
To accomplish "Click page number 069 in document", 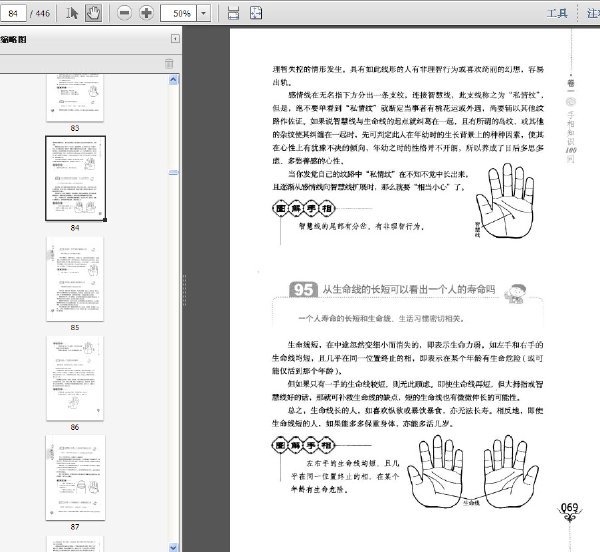I will pos(569,508).
